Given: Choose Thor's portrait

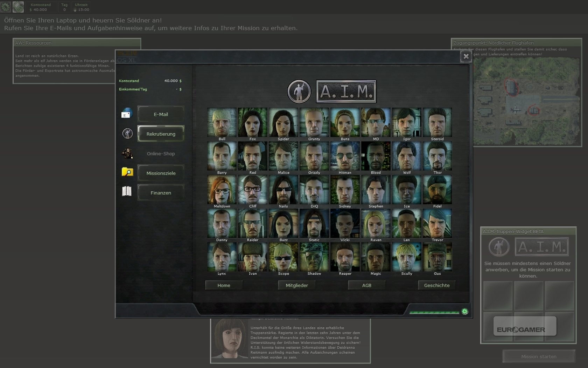Looking at the screenshot, I should [x=437, y=156].
